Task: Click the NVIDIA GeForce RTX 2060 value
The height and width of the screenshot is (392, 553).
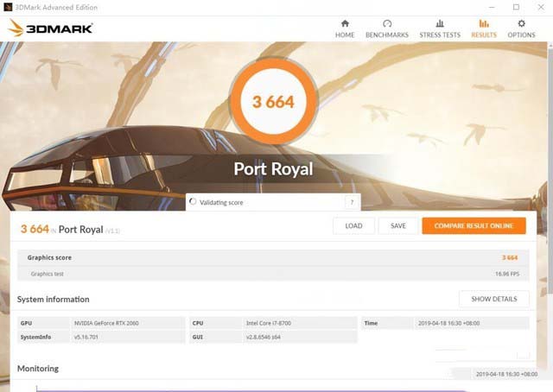Action: [106, 323]
